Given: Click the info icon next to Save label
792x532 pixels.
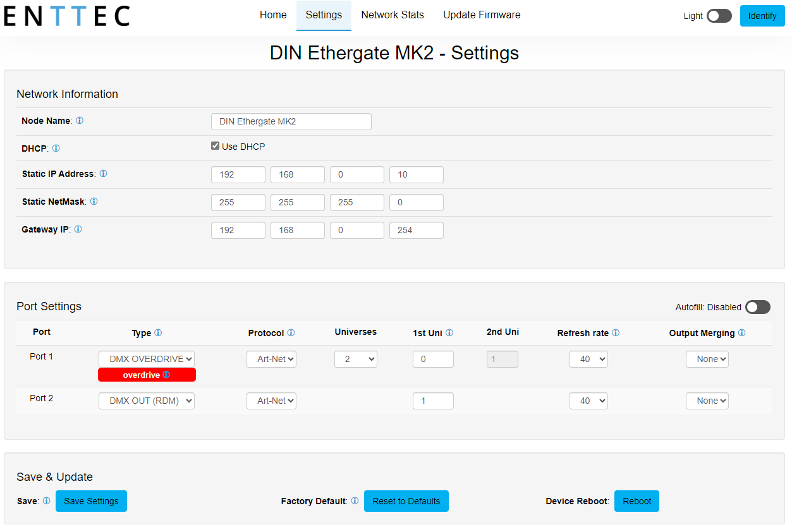Looking at the screenshot, I should pos(46,500).
